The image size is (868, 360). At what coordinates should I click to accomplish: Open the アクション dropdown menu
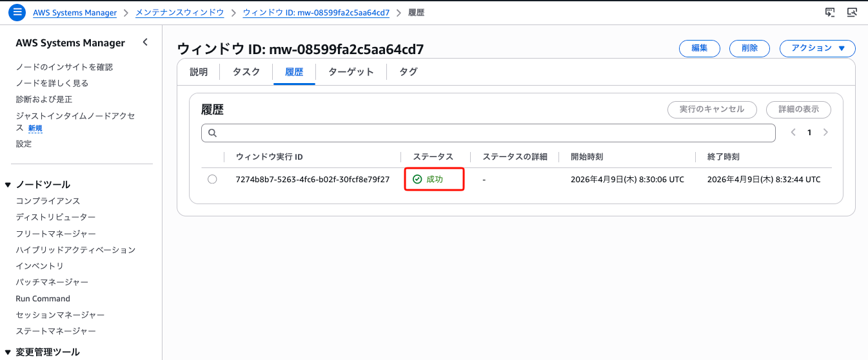pos(817,48)
